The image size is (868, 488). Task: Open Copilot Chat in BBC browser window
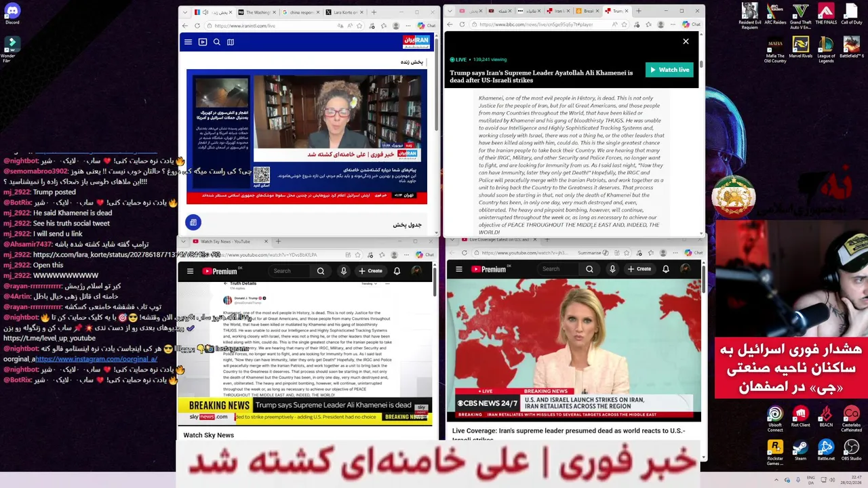tap(692, 24)
